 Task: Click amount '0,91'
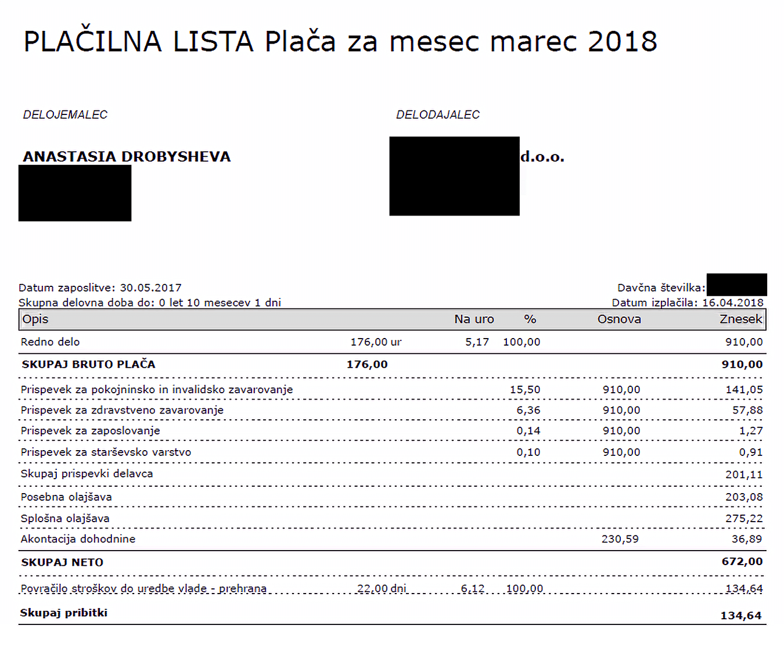pos(751,452)
